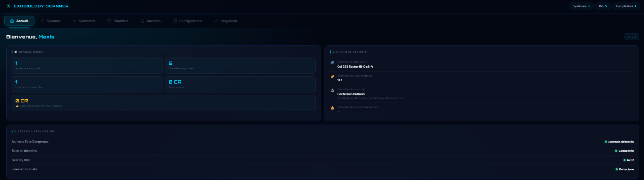
Task: Click the Bio 5 counter badge
Action: pos(603,6)
